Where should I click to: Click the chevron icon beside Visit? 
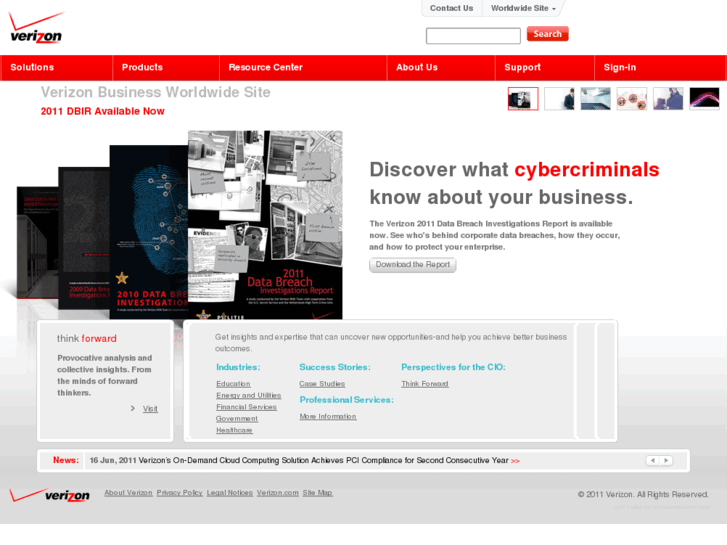click(x=133, y=409)
